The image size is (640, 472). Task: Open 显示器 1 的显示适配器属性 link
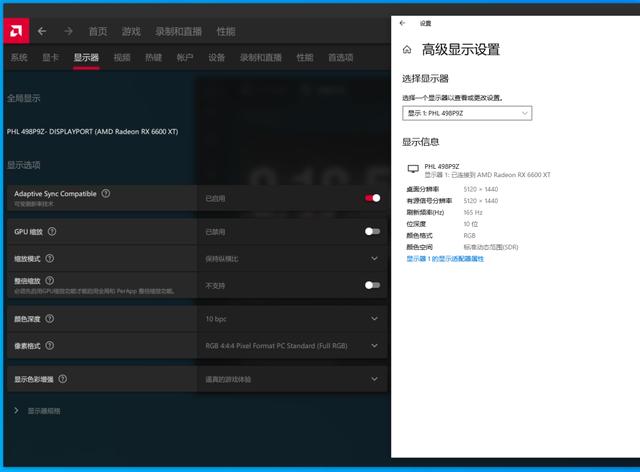pyautogui.click(x=445, y=258)
